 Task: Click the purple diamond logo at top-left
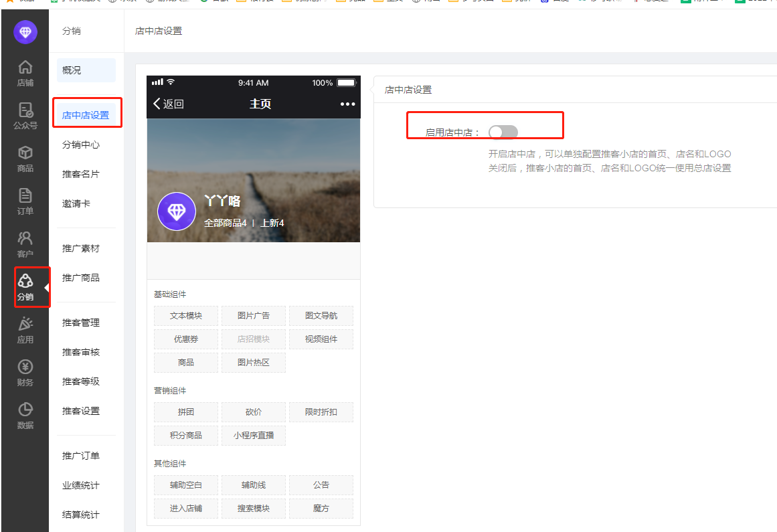pyautogui.click(x=25, y=32)
